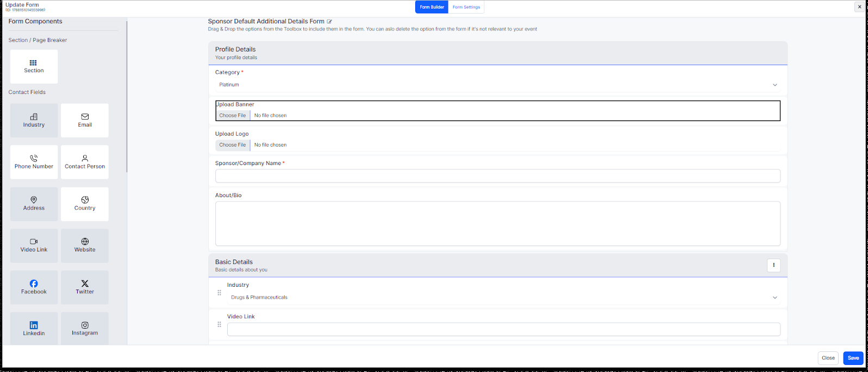Focus the Video Link input field
868x372 pixels.
(x=504, y=329)
